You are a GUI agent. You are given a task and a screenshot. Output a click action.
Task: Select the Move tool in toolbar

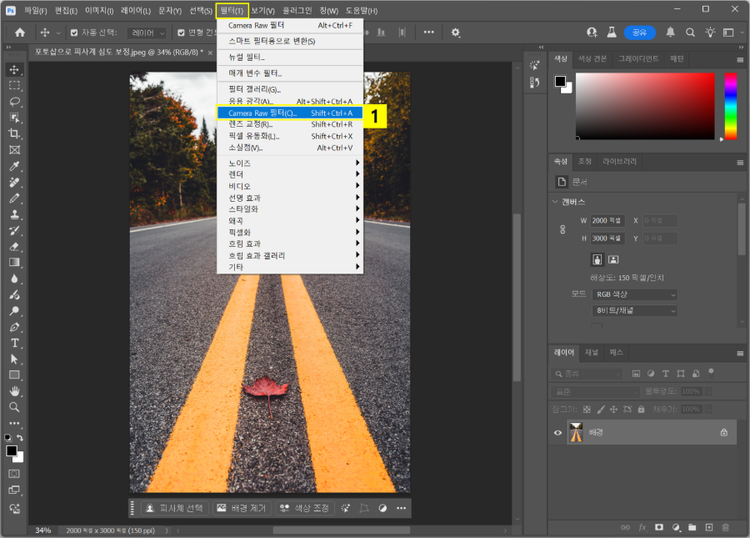pos(14,70)
